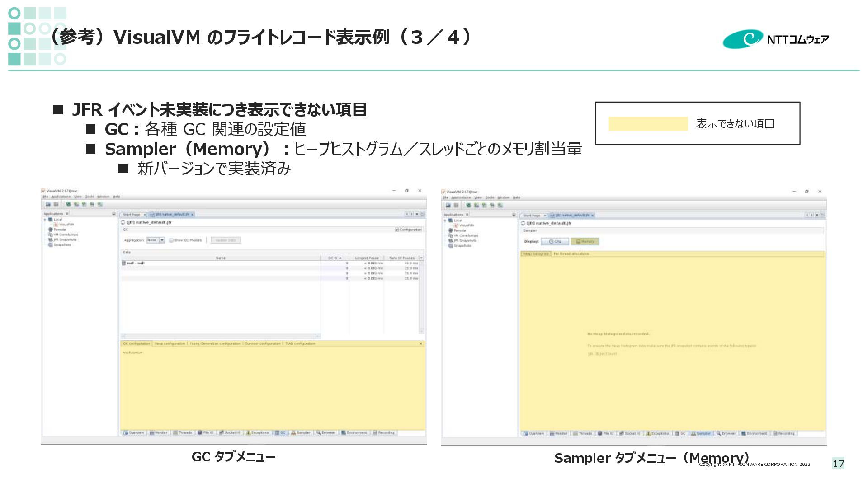Screen dimensions: 868x488
Task: Open column chooser arrow beside Sum Of Pauses
Action: [x=421, y=258]
